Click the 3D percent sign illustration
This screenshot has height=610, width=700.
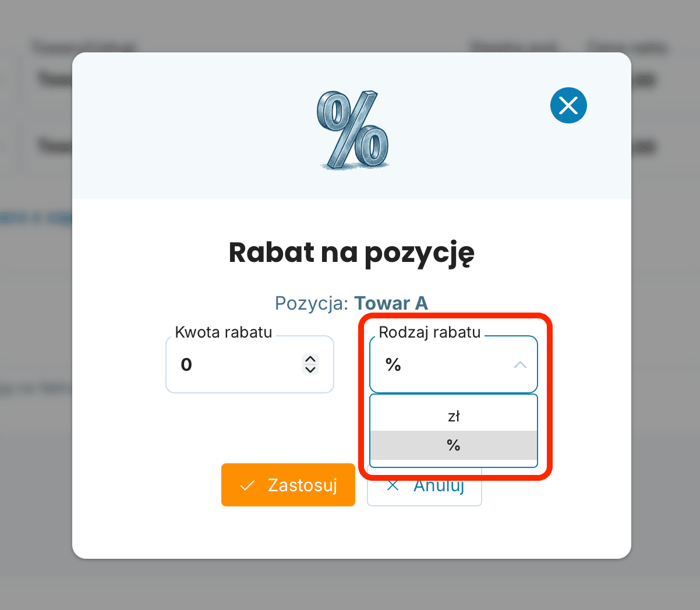[353, 130]
